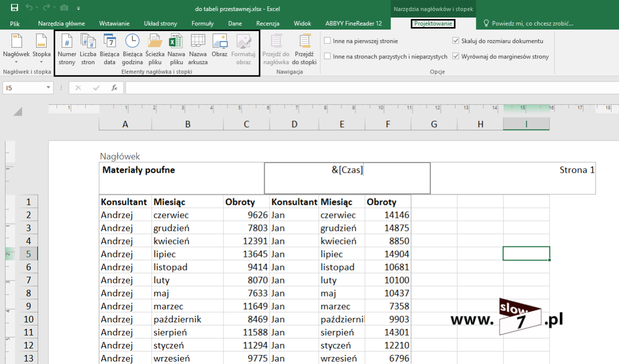619x364 pixels.
Task: Insert current date with Bieżąca data
Action: (x=109, y=50)
